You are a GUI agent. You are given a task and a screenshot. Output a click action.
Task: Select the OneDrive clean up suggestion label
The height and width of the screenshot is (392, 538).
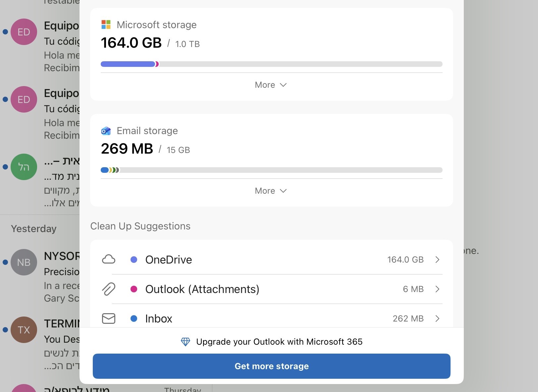(x=169, y=260)
